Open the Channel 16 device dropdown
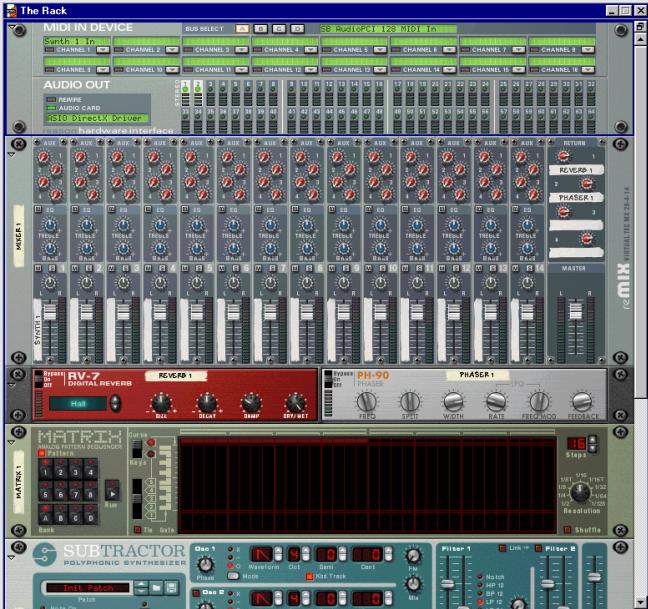 (588, 70)
